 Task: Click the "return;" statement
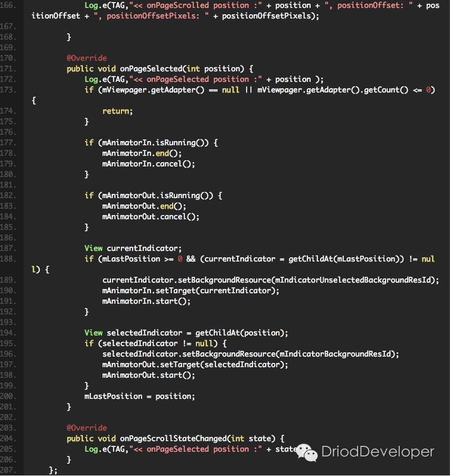[x=117, y=111]
